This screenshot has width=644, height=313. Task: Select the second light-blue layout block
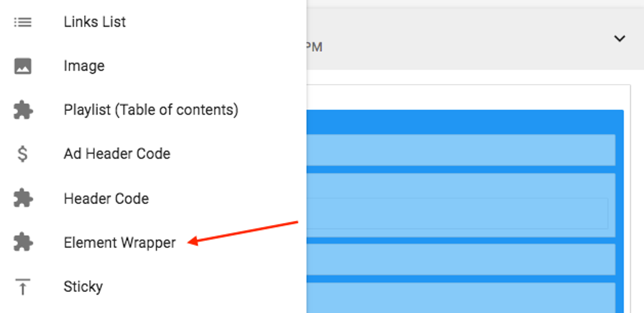460,205
